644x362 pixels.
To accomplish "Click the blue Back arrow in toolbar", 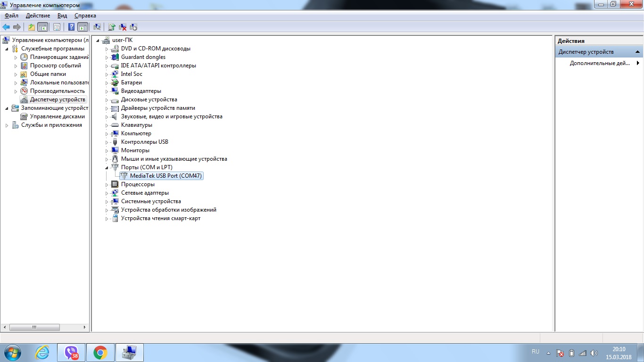I will point(6,27).
